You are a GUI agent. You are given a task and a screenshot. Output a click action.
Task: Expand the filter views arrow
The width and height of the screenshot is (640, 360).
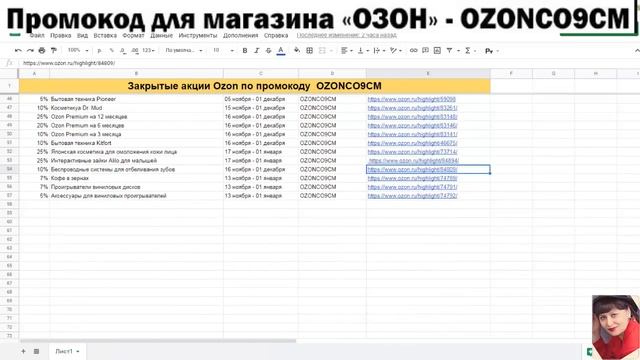[458, 51]
